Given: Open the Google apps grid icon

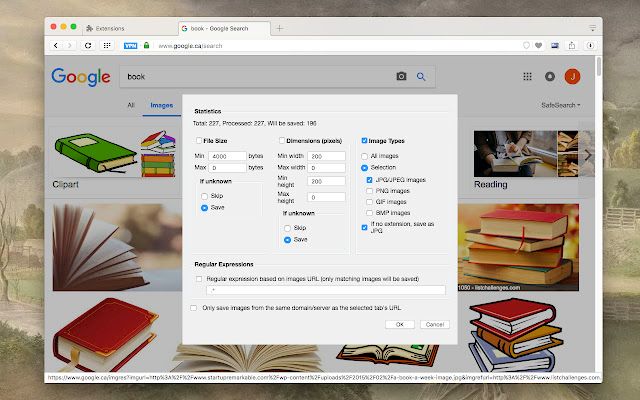Looking at the screenshot, I should [x=527, y=76].
